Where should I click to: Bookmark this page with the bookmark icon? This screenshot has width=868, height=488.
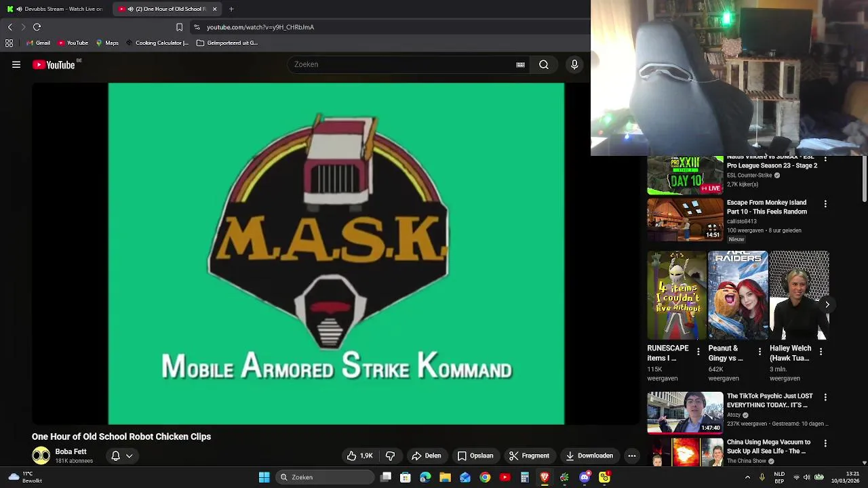click(179, 27)
